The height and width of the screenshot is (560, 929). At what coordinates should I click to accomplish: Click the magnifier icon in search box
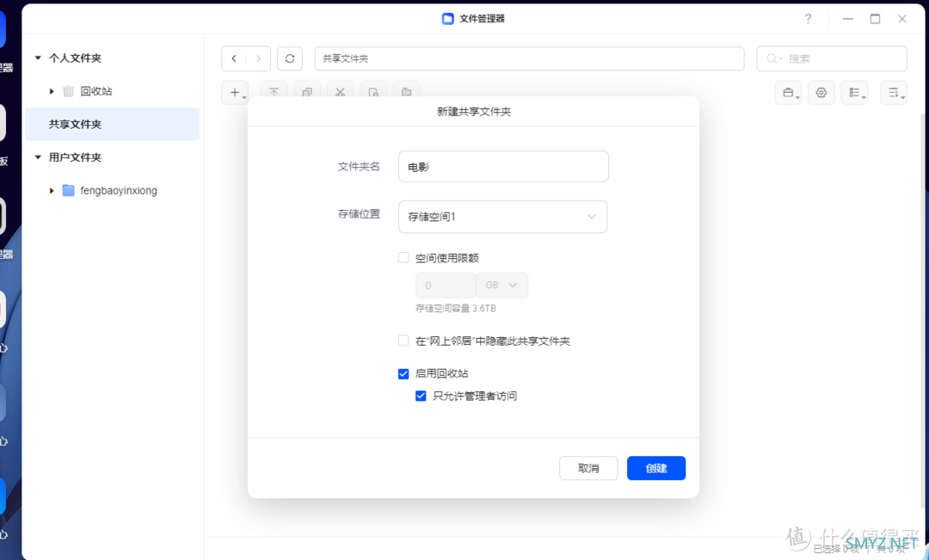click(x=772, y=58)
